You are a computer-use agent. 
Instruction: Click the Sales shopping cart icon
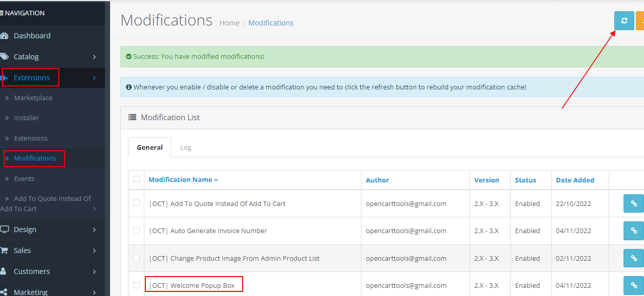tap(4, 251)
